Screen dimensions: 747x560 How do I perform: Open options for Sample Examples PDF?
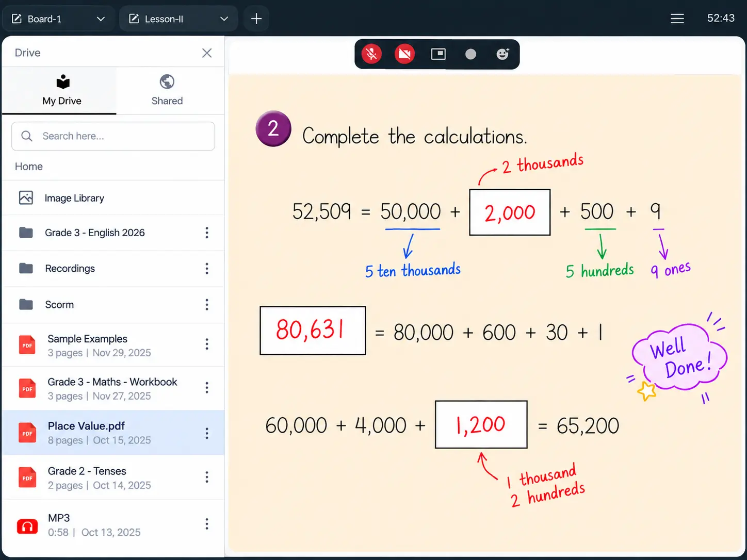(x=207, y=344)
